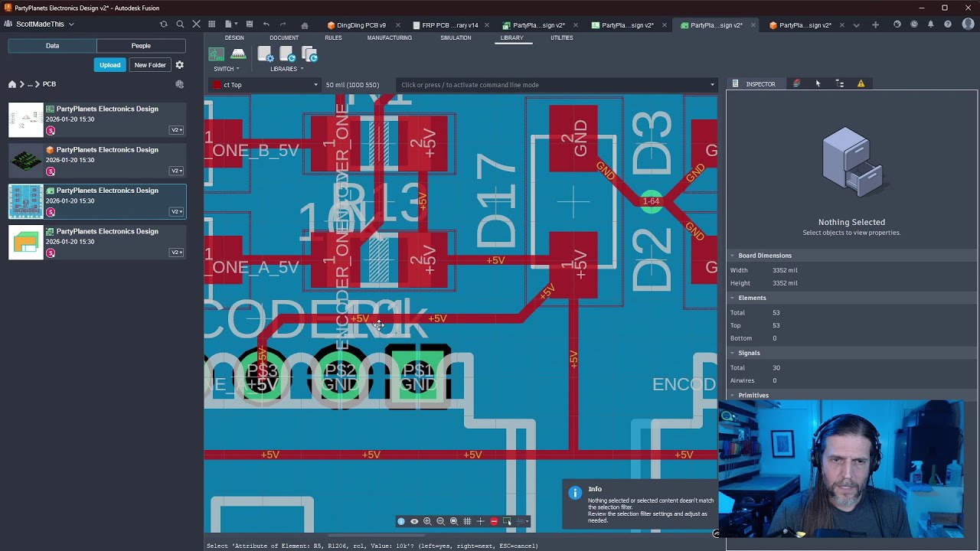Click the New Folder button
Image resolution: width=980 pixels, height=551 pixels.
(x=150, y=65)
